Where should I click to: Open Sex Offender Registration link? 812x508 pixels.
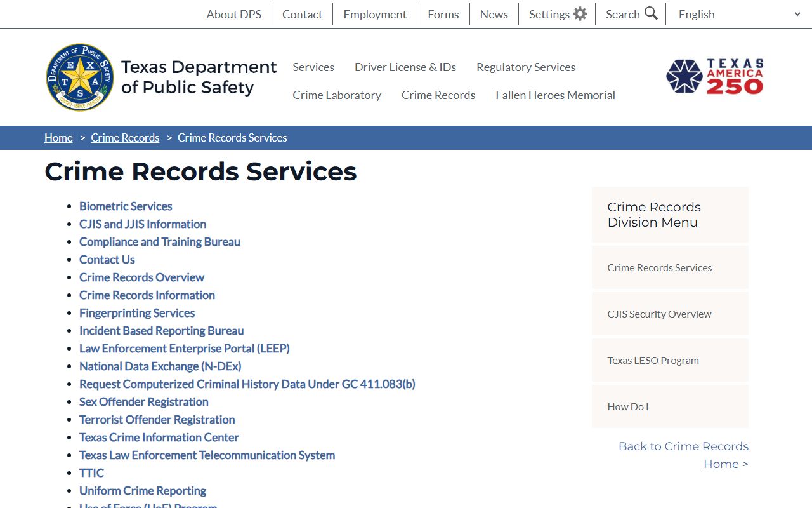pos(144,402)
